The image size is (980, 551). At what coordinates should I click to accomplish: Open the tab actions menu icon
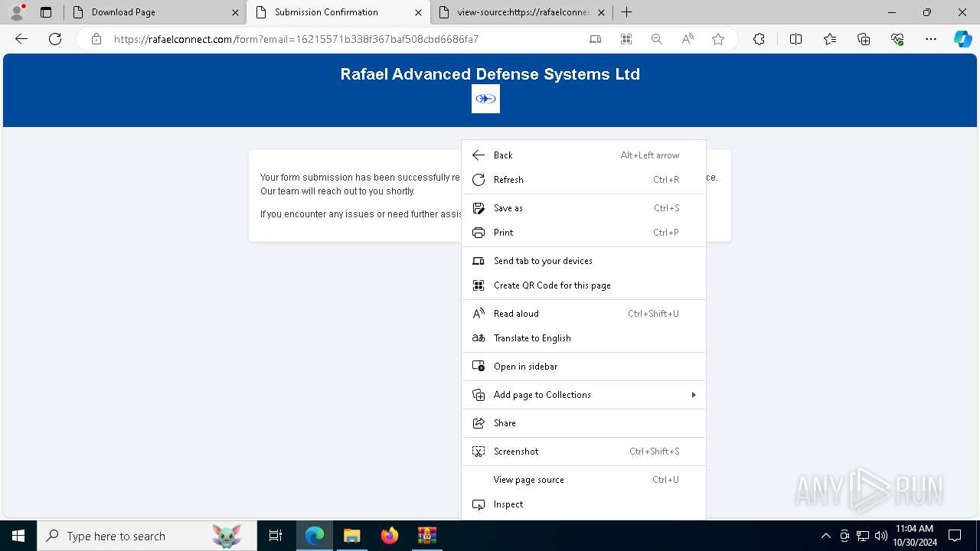(x=46, y=12)
